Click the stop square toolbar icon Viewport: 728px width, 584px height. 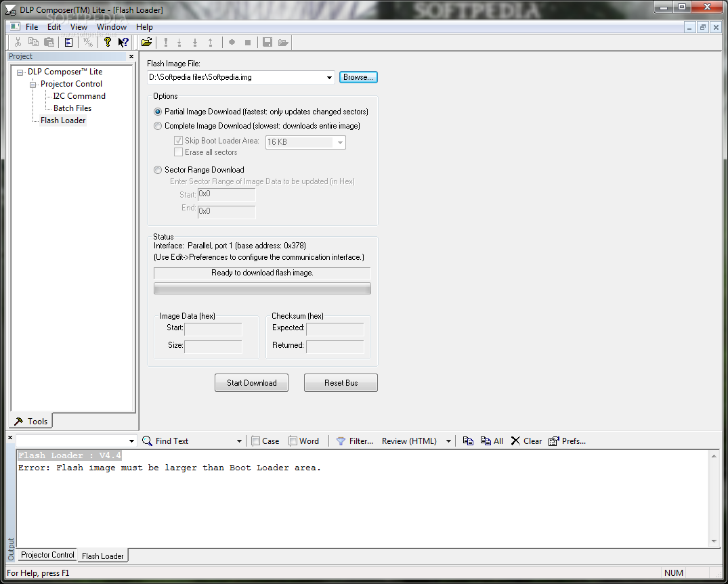click(x=247, y=42)
